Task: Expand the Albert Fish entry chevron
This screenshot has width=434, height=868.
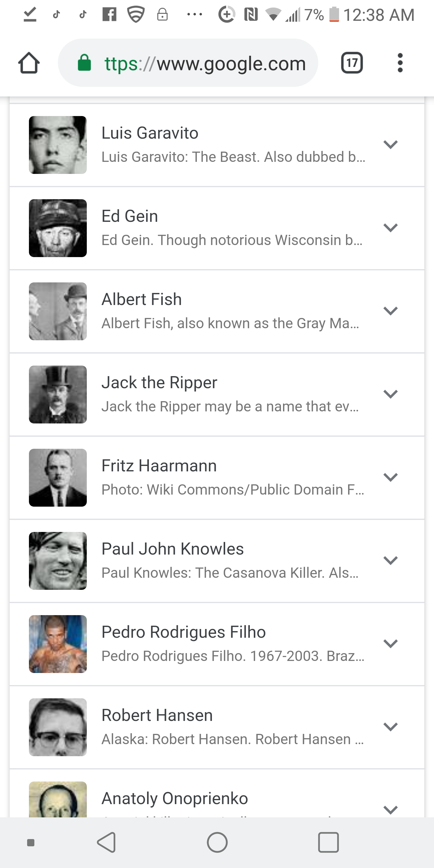Action: click(x=391, y=311)
